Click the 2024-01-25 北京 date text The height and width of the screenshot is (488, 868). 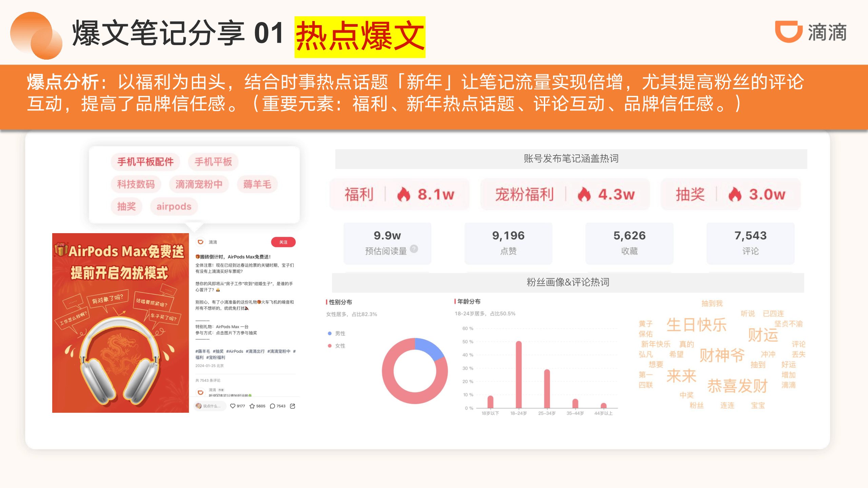click(x=210, y=366)
